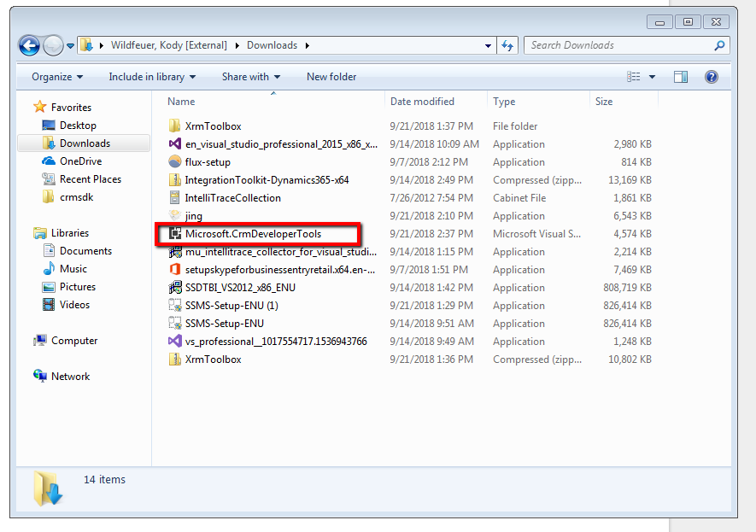The width and height of the screenshot is (756, 532).
Task: Click the Search Downloads box
Action: pyautogui.click(x=626, y=45)
